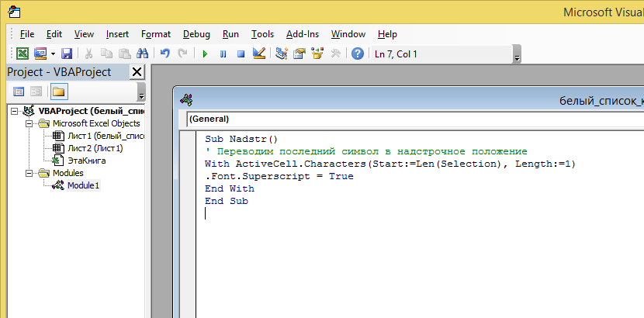Viewport: 644px width, 318px height.
Task: Close the Project panel with X
Action: [137, 72]
